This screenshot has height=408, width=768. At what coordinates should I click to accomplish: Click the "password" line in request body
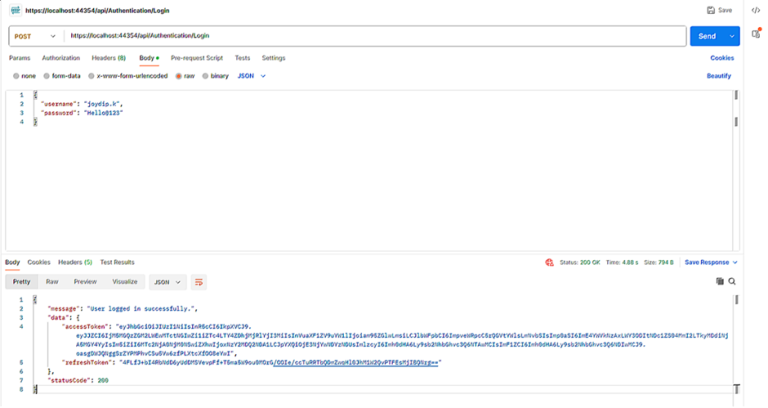[x=82, y=113]
